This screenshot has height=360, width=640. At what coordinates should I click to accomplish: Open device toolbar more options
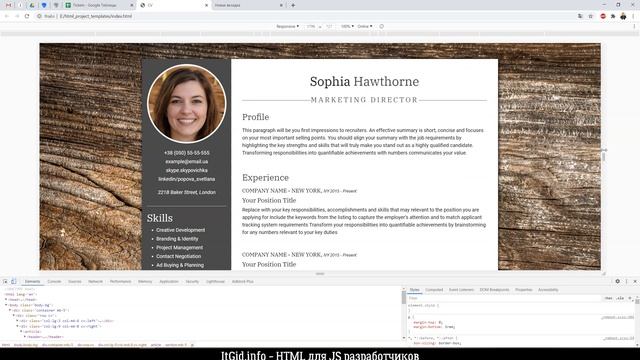click(634, 27)
